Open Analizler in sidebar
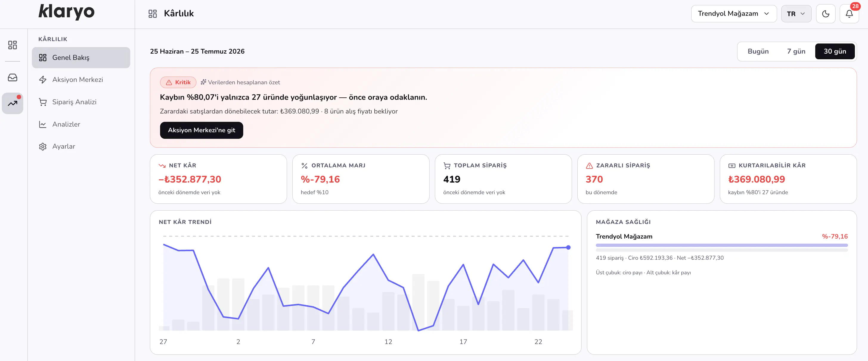 [81, 124]
